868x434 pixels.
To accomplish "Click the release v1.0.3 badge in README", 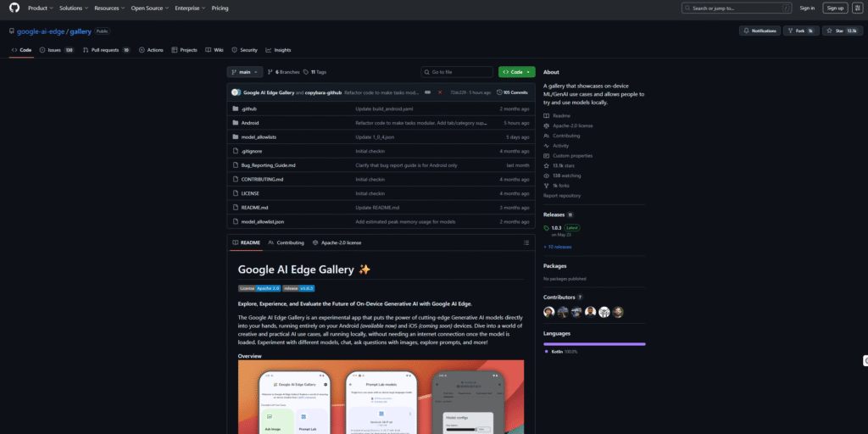I will (x=298, y=288).
